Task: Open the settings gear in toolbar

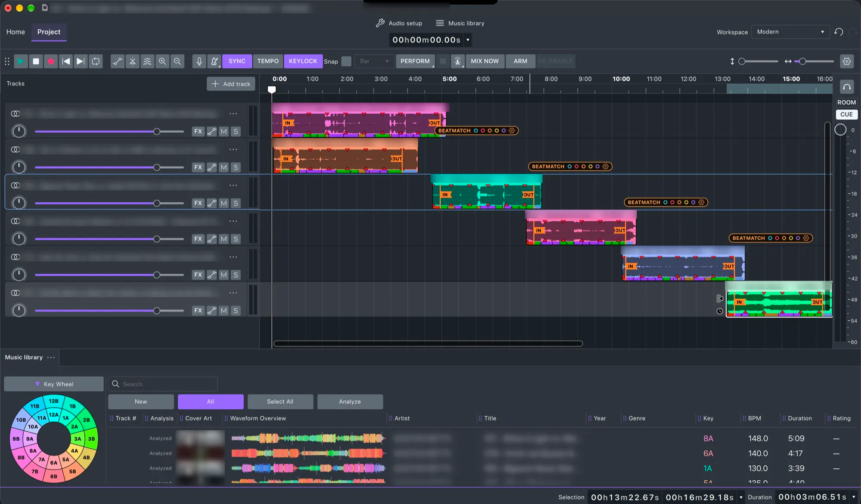Action: click(x=847, y=61)
